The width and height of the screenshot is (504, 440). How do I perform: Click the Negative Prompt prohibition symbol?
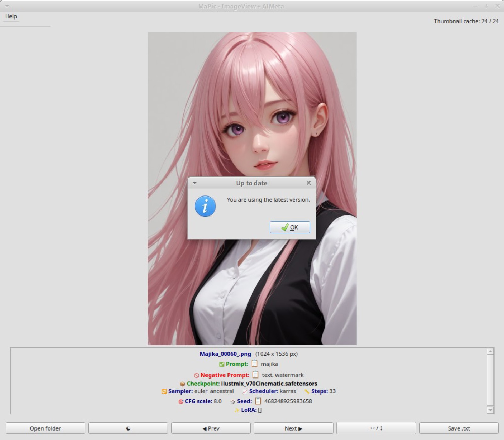pyautogui.click(x=197, y=375)
